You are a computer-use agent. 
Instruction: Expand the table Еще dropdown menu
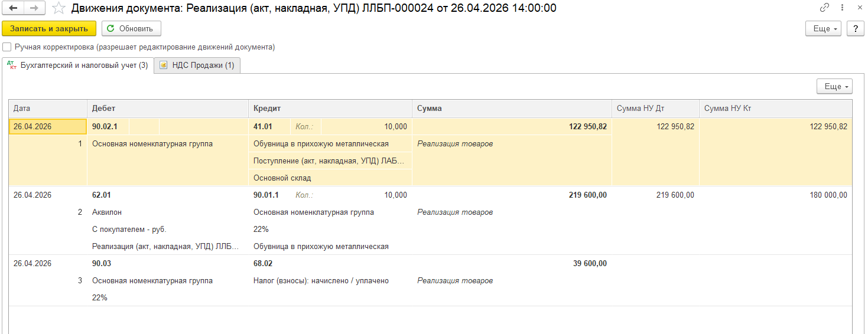(834, 86)
